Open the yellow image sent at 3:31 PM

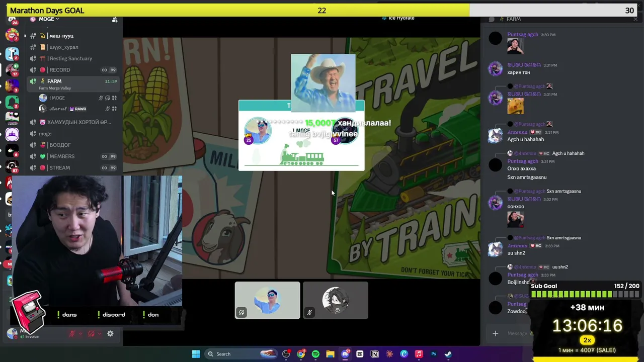pyautogui.click(x=515, y=106)
